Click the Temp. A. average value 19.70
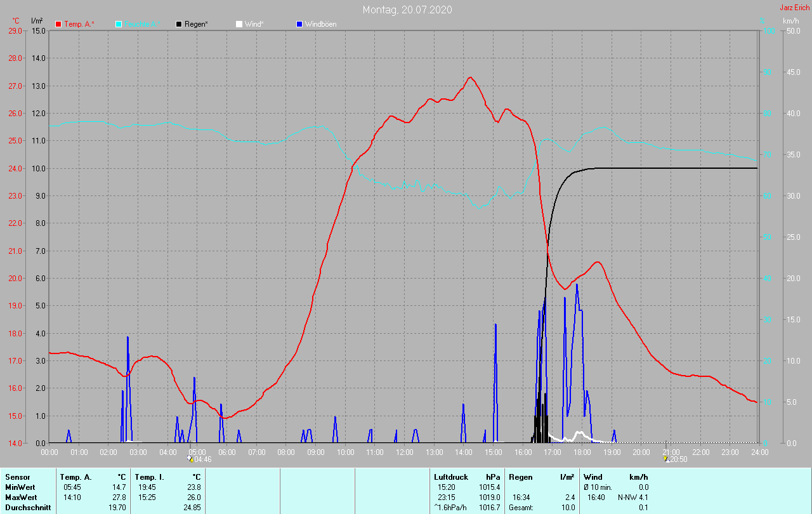This screenshot has width=812, height=514. (117, 508)
